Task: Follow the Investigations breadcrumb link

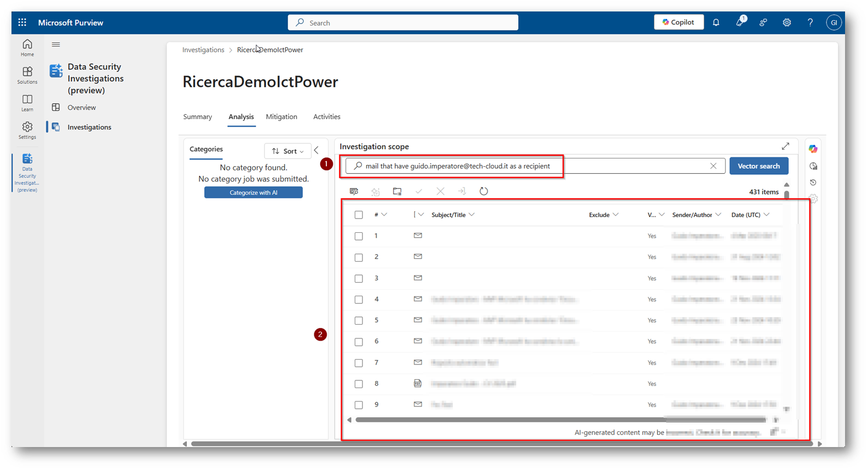Action: click(x=203, y=50)
